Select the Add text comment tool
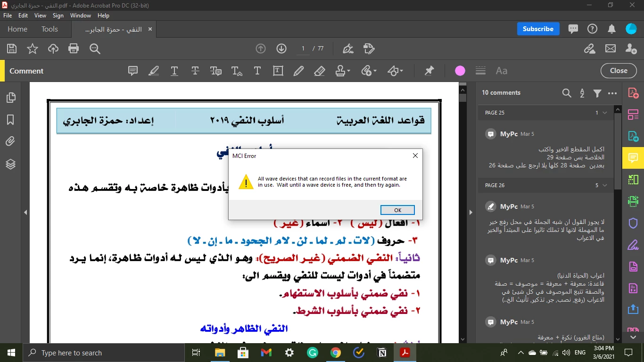The image size is (644, 362). 257,71
